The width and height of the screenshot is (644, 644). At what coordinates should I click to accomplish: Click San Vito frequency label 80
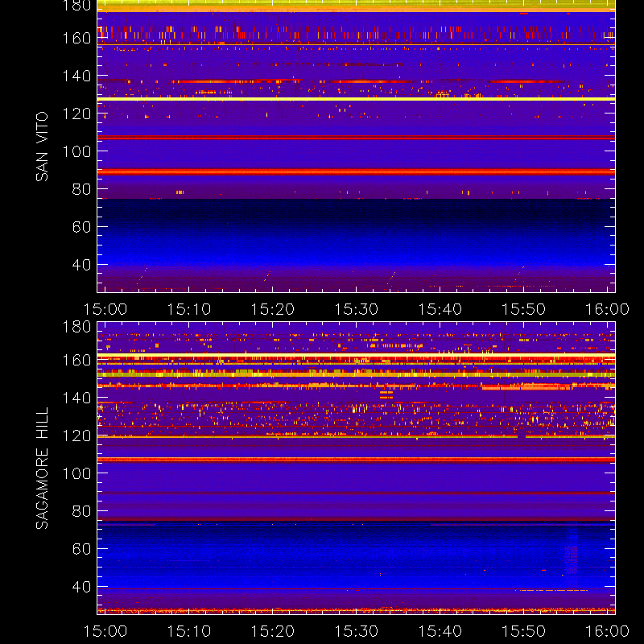coord(81,189)
